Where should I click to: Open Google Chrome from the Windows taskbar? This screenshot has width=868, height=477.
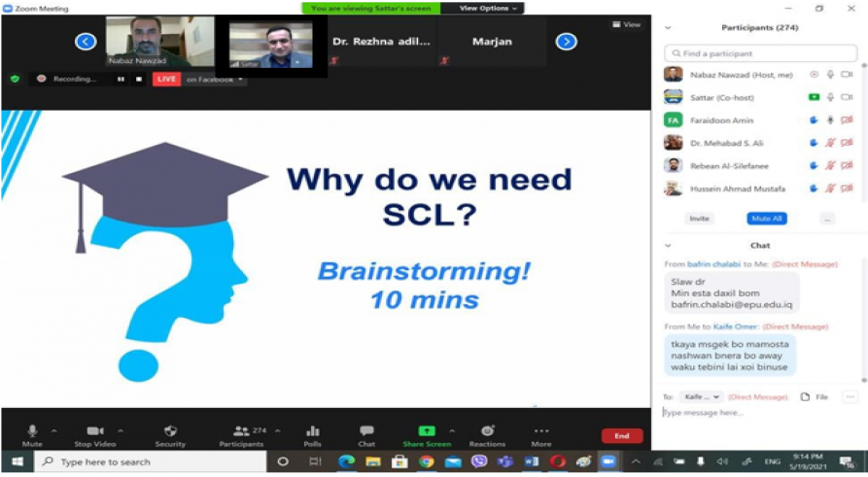pyautogui.click(x=426, y=461)
